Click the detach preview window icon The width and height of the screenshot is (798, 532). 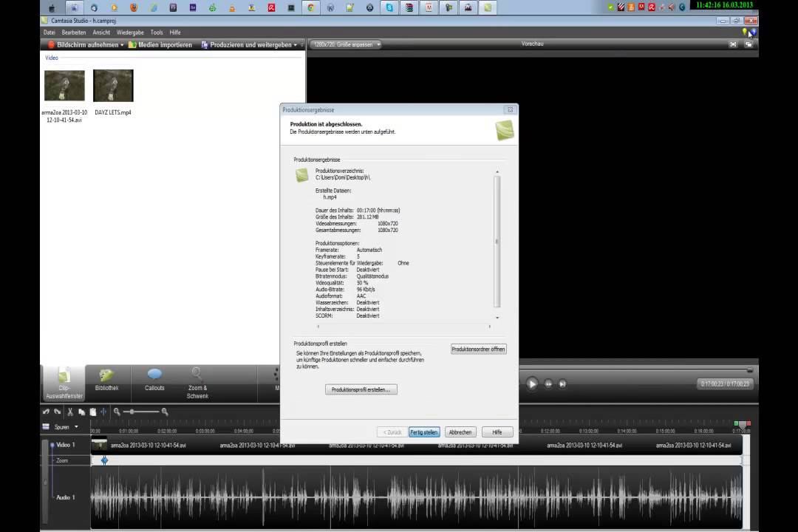(748, 44)
